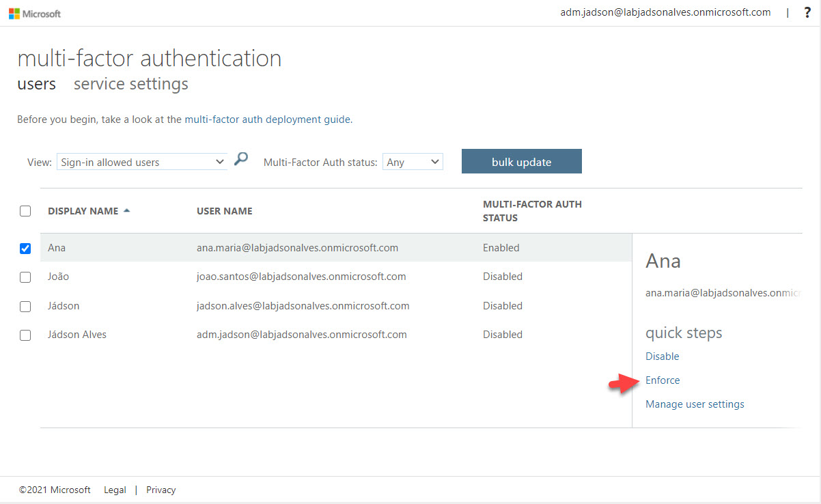The height and width of the screenshot is (504, 821).
Task: Open the View users dropdown
Action: tap(141, 163)
